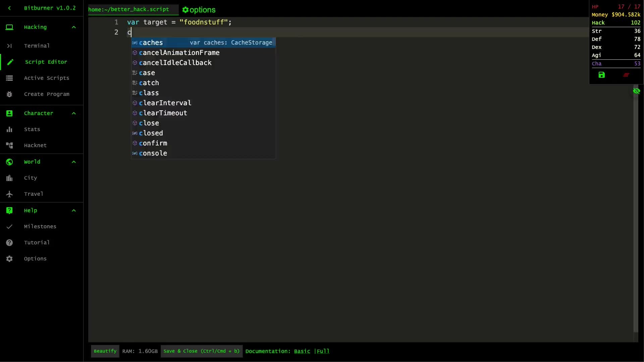Toggle the overview visibility eye icon
The height and width of the screenshot is (362, 644).
(x=636, y=91)
